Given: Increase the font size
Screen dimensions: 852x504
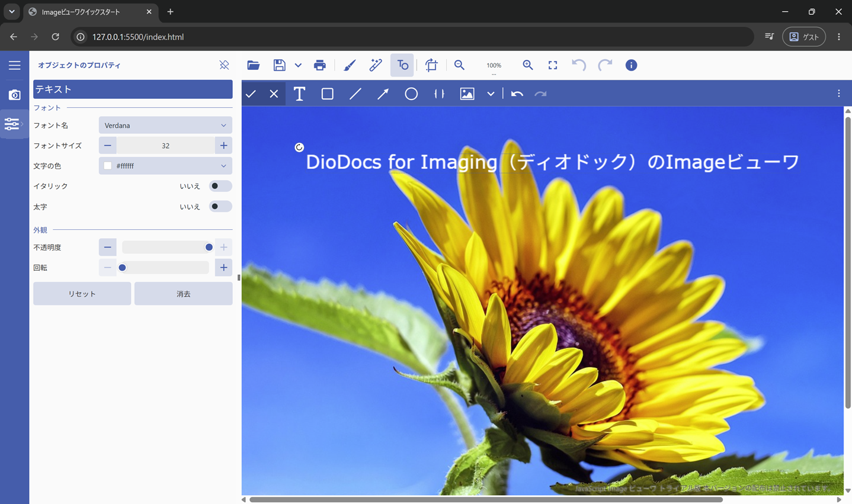Looking at the screenshot, I should tap(223, 146).
